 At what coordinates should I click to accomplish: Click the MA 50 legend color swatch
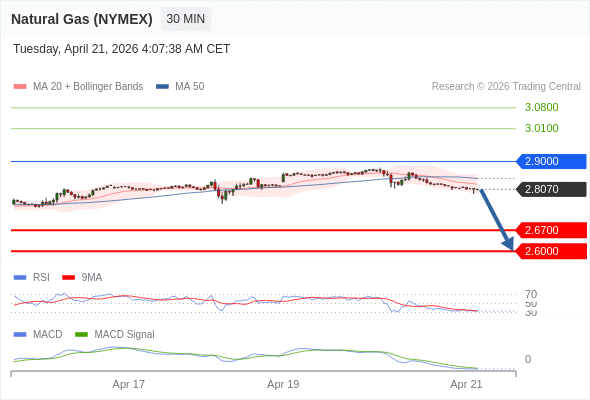point(162,87)
